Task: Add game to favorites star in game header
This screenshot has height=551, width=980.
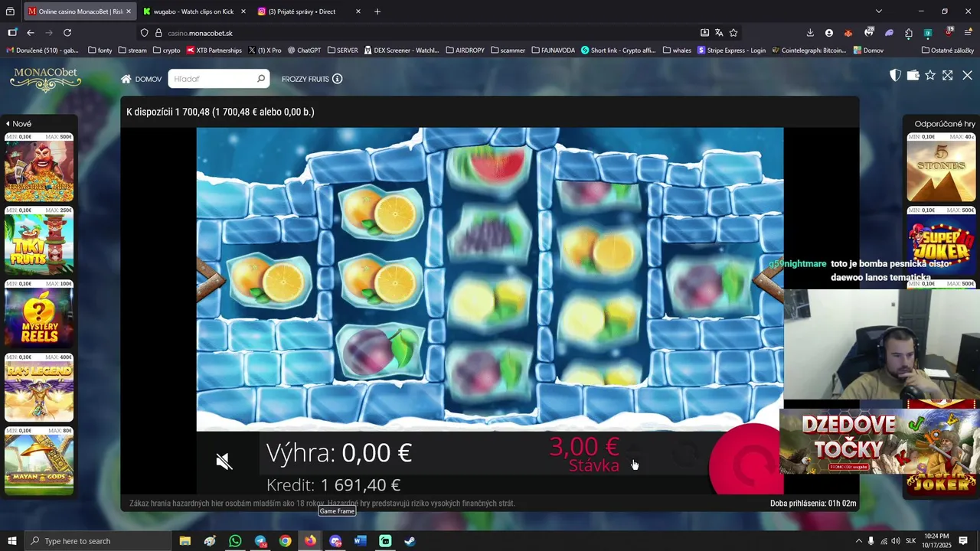Action: [x=930, y=75]
